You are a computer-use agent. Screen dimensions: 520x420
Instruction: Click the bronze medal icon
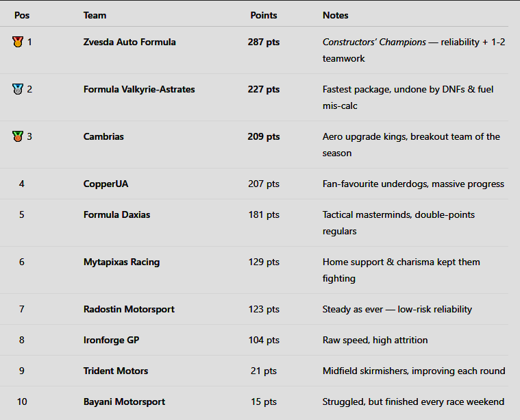tap(18, 136)
